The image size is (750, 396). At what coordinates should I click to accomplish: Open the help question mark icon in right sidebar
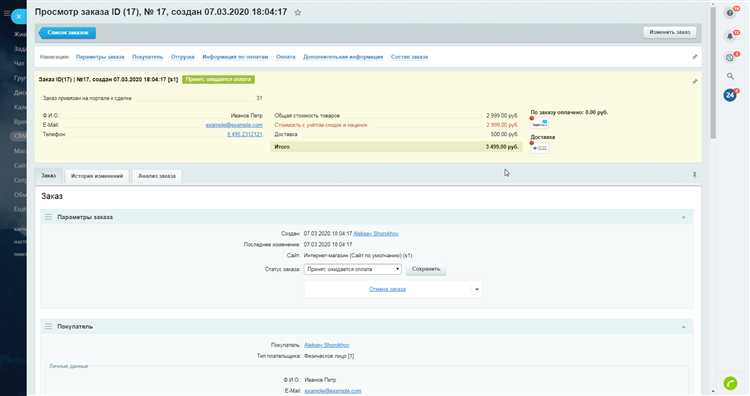[730, 13]
